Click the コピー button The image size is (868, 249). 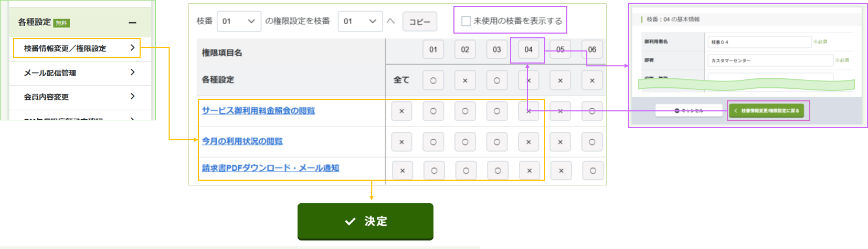click(x=419, y=22)
